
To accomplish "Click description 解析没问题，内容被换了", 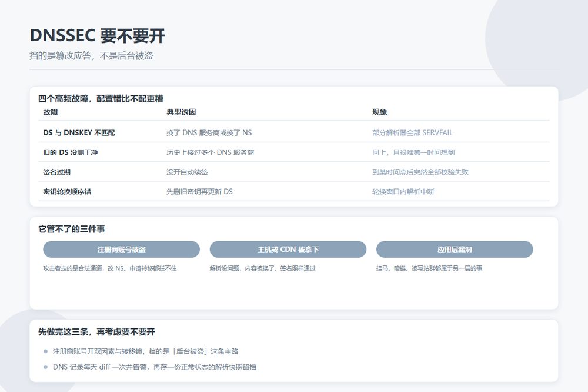I will point(262,268).
